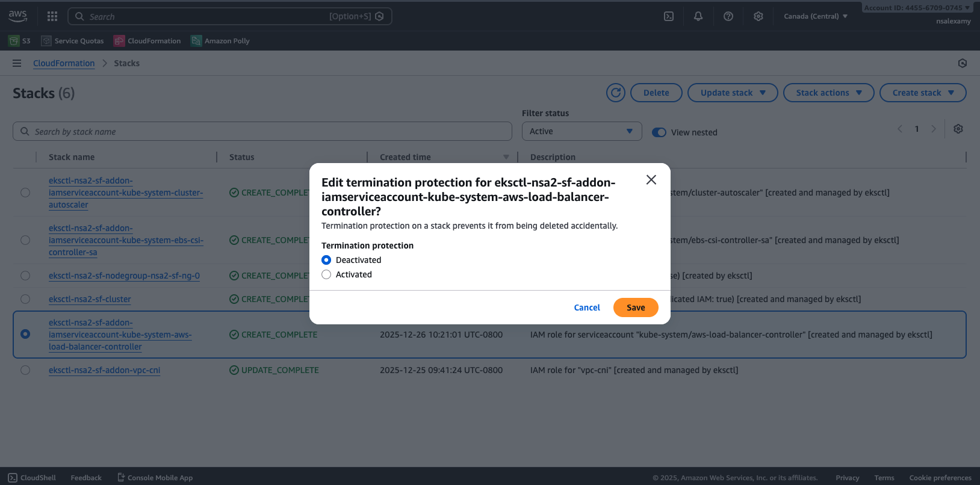Open the CloudFormation bookmark shortcut
The height and width of the screenshot is (485, 980).
(x=147, y=41)
